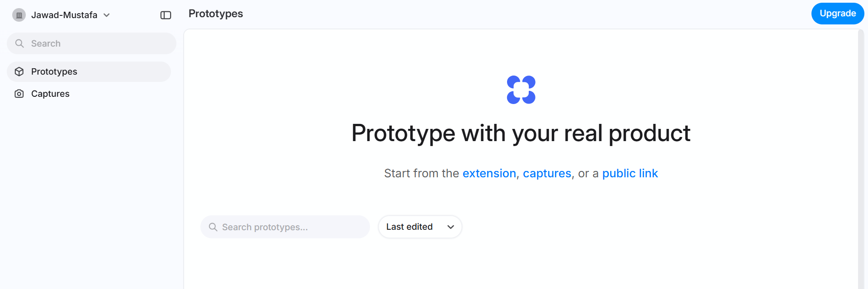Open the Last edited sort dropdown
868x289 pixels.
tap(409, 227)
